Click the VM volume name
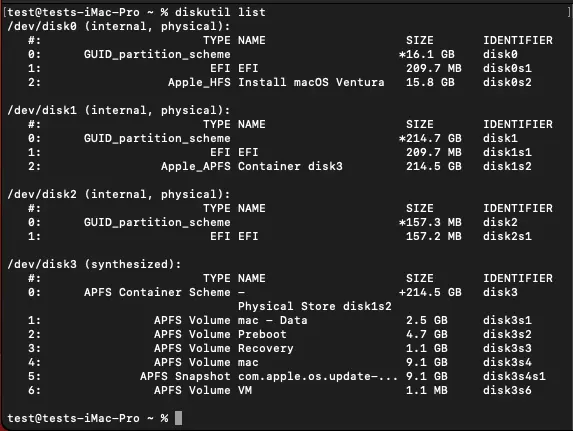This screenshot has width=573, height=431. [x=245, y=390]
